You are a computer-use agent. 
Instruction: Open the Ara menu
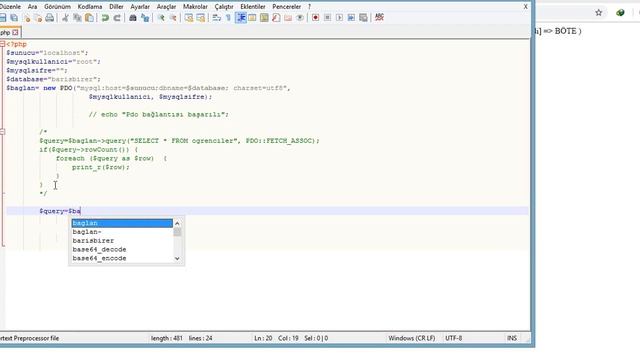pyautogui.click(x=32, y=7)
